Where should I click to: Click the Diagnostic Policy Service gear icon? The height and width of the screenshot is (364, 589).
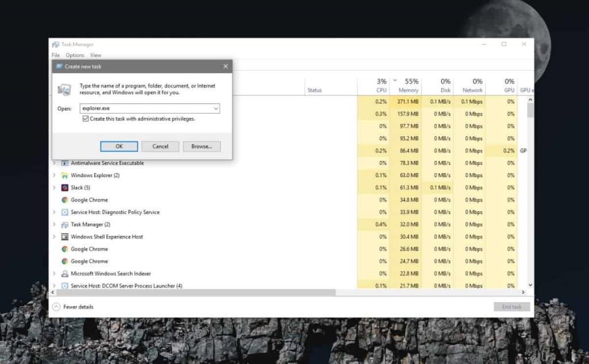coord(63,212)
